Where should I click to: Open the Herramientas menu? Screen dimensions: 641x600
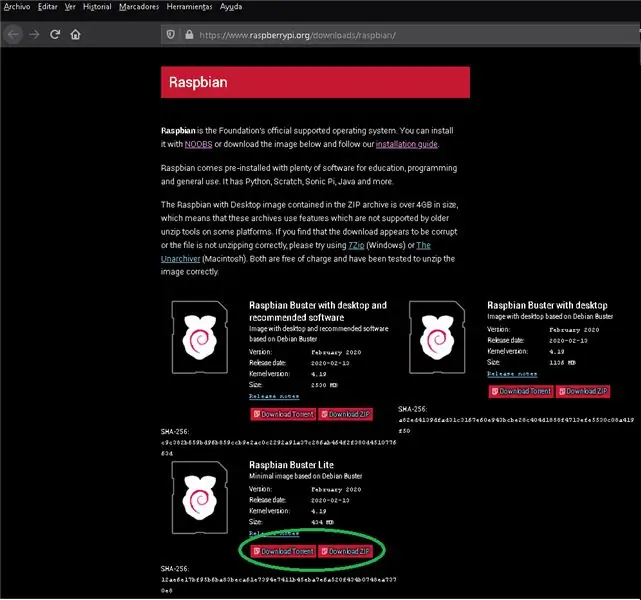(189, 7)
